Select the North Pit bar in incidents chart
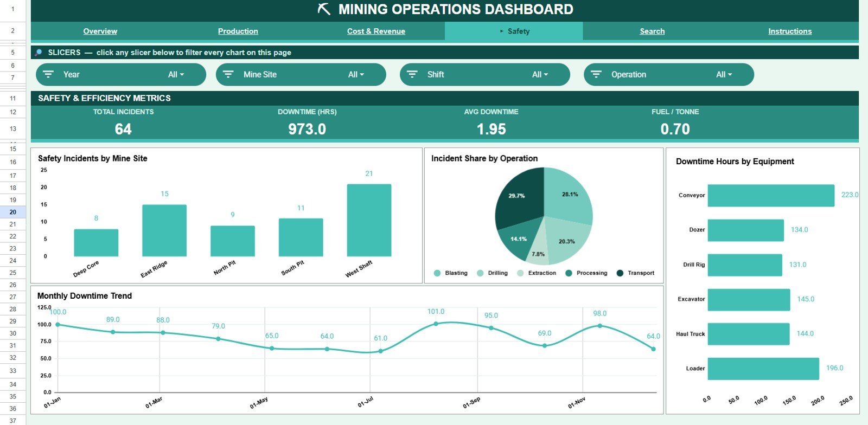This screenshot has width=868, height=425. (x=233, y=241)
